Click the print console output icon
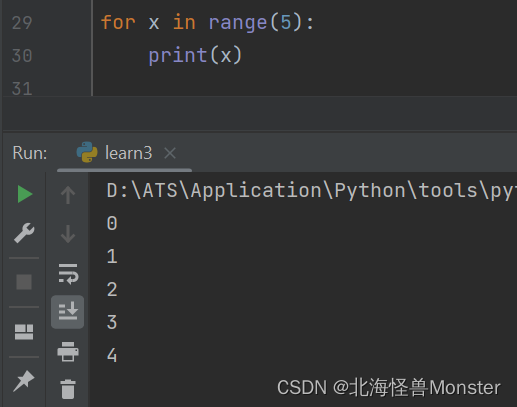This screenshot has width=517, height=407. (68, 352)
